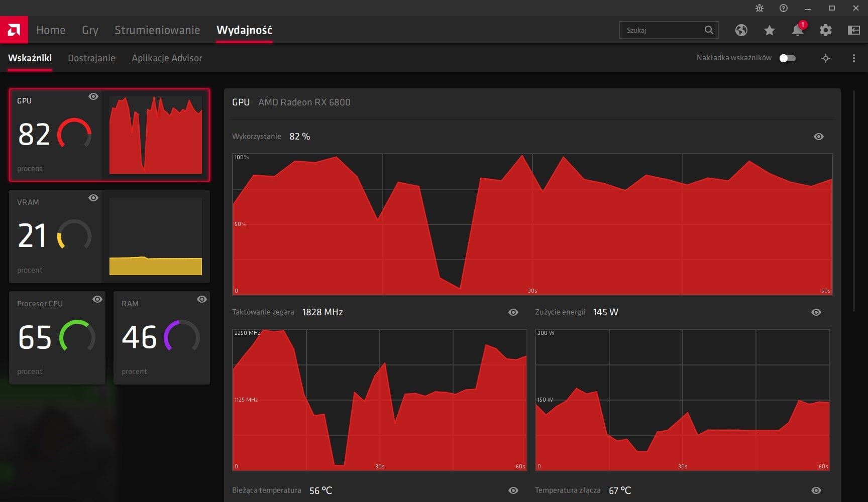Open settings gear icon
Viewport: 868px width, 502px height.
[x=826, y=30]
